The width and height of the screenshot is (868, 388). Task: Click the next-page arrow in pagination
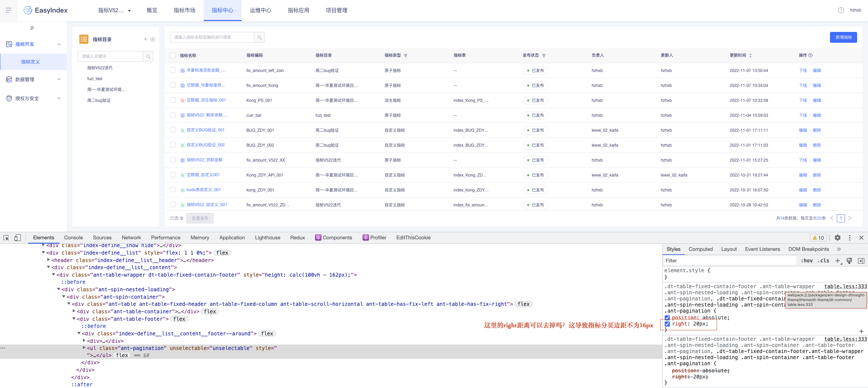850,218
